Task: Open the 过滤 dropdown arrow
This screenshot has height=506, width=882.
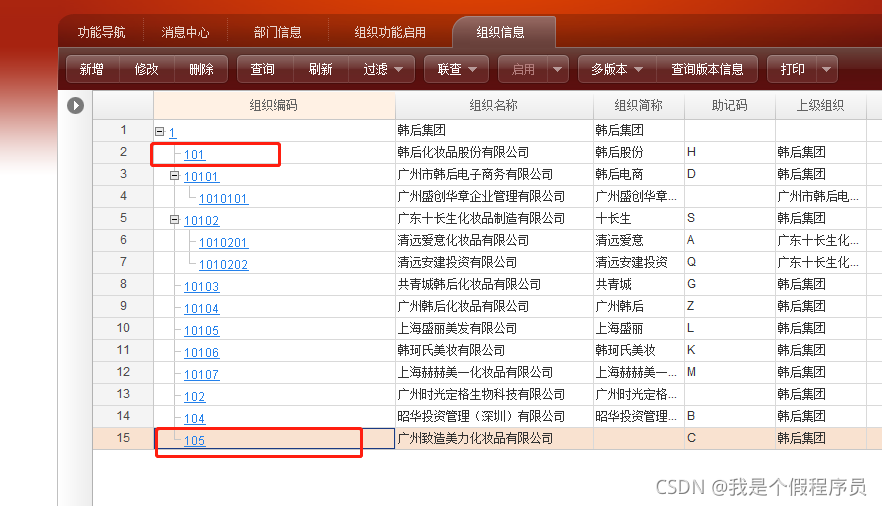Action: (399, 70)
